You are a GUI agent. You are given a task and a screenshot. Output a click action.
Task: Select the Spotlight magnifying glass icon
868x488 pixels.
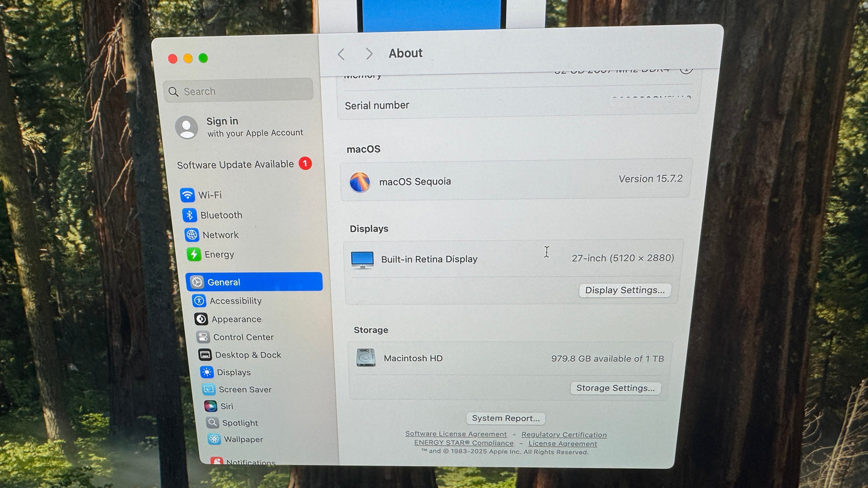coord(211,423)
